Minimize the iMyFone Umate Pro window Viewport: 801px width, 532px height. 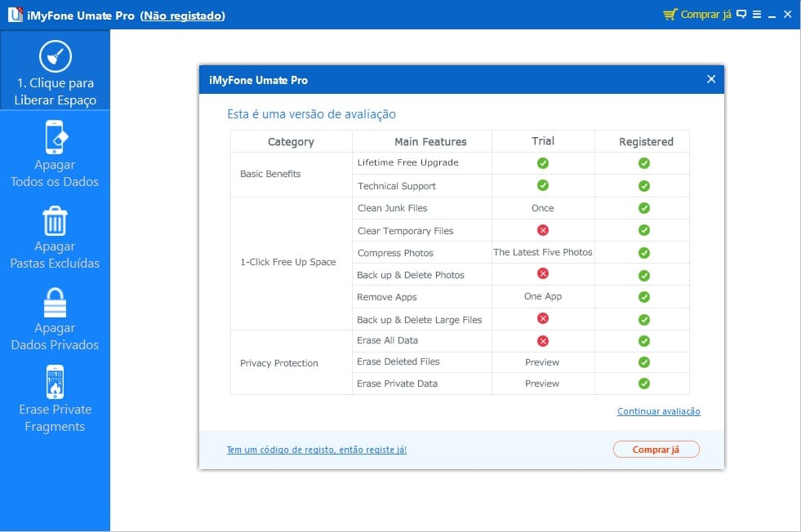[772, 15]
